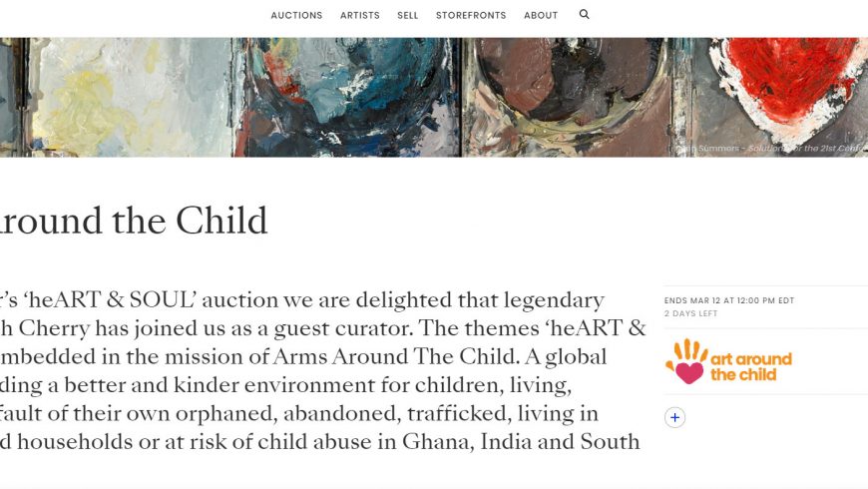Image resolution: width=868 pixels, height=489 pixels.
Task: Click the 'heART & SOUL' auction description line
Action: pos(299,299)
